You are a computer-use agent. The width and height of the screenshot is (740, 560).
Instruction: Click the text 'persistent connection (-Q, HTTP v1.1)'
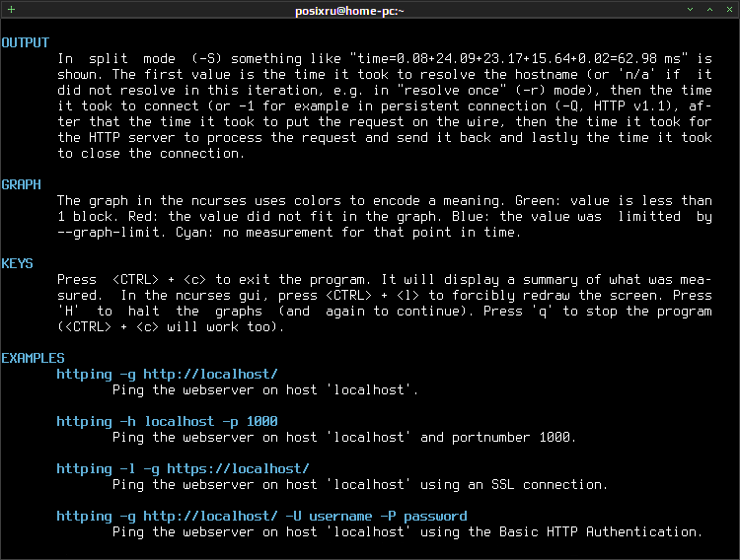pos(528,105)
